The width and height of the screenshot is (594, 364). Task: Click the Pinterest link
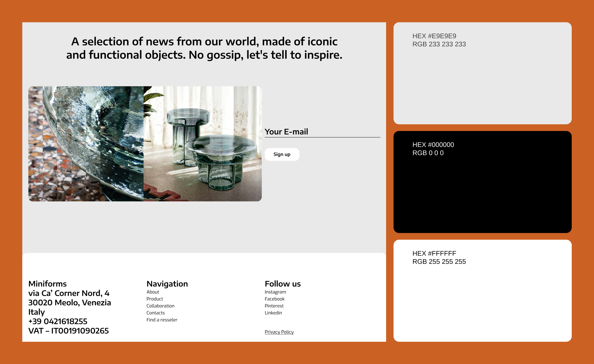[274, 306]
